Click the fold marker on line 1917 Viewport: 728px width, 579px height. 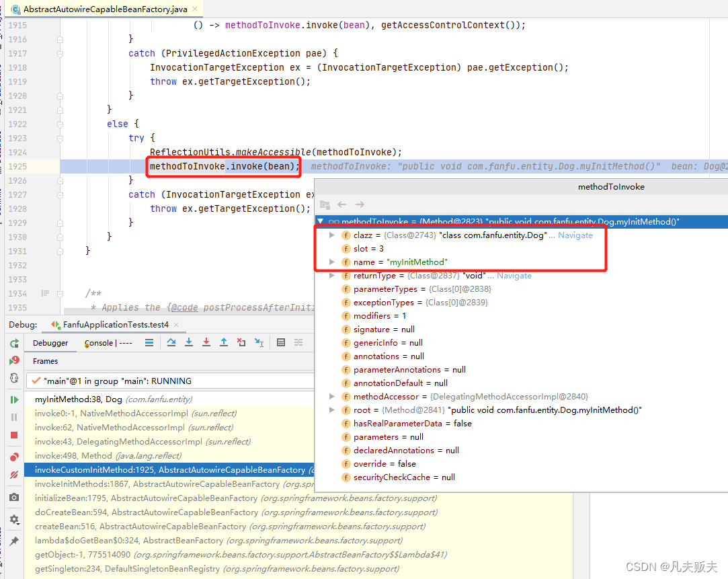click(x=60, y=53)
